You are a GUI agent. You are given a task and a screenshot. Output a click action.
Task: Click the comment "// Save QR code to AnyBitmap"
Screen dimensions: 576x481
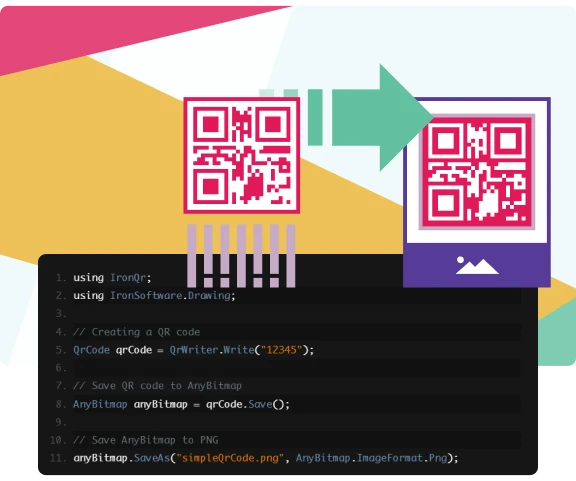pos(157,386)
